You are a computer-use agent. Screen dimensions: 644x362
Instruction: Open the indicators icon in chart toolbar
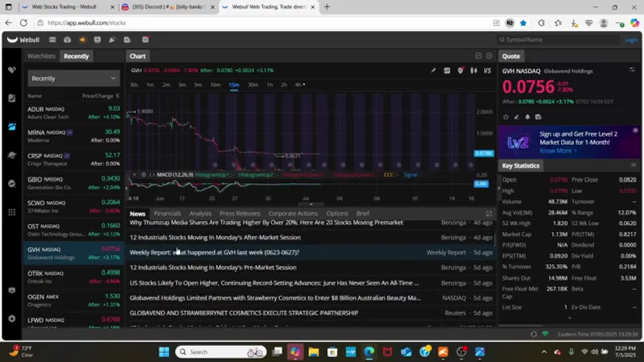tap(447, 71)
